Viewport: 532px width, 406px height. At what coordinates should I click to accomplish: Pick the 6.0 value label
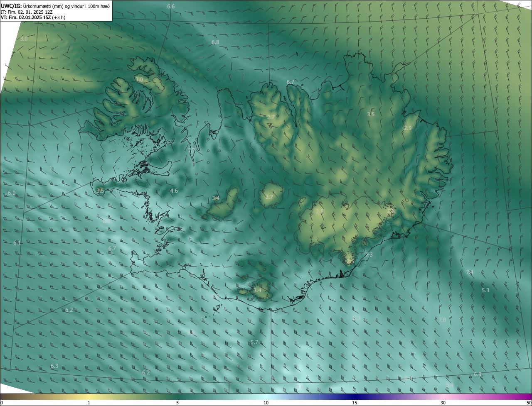12,193
